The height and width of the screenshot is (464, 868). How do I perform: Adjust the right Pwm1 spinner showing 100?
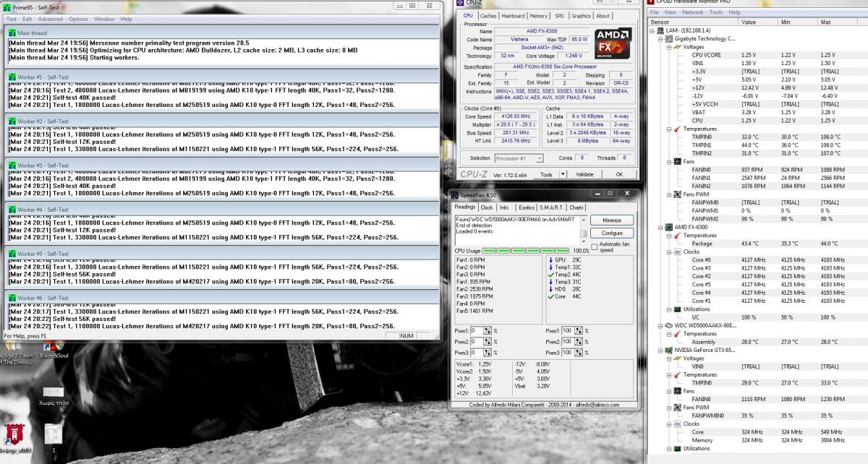tap(578, 330)
